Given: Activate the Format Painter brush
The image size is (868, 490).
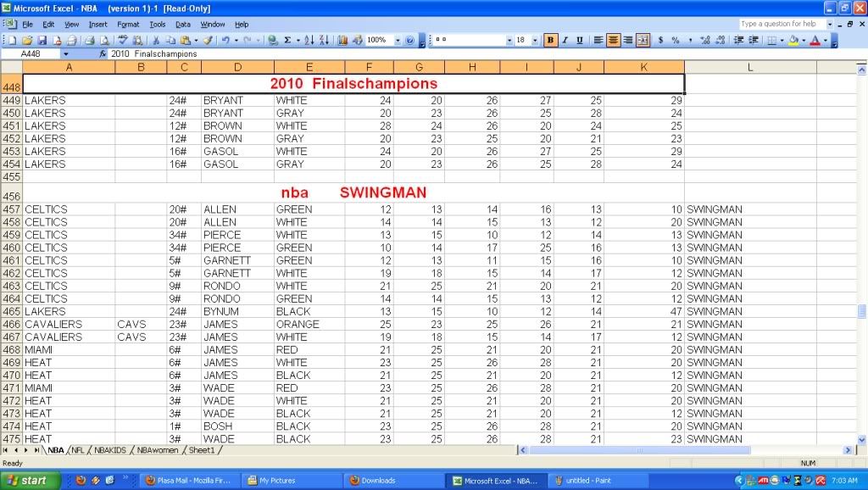Looking at the screenshot, I should [x=208, y=40].
